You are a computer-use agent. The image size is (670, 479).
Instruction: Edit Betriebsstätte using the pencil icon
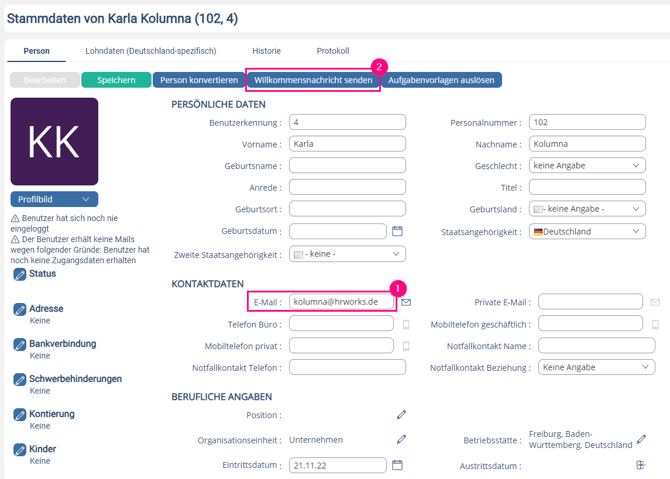click(642, 439)
